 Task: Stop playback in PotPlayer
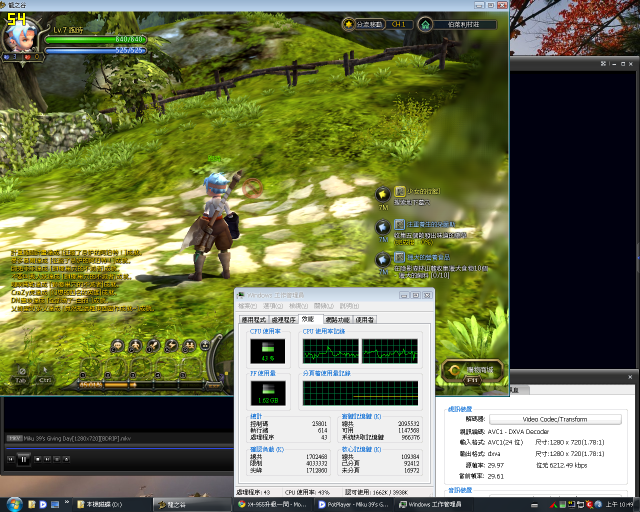(x=38, y=459)
